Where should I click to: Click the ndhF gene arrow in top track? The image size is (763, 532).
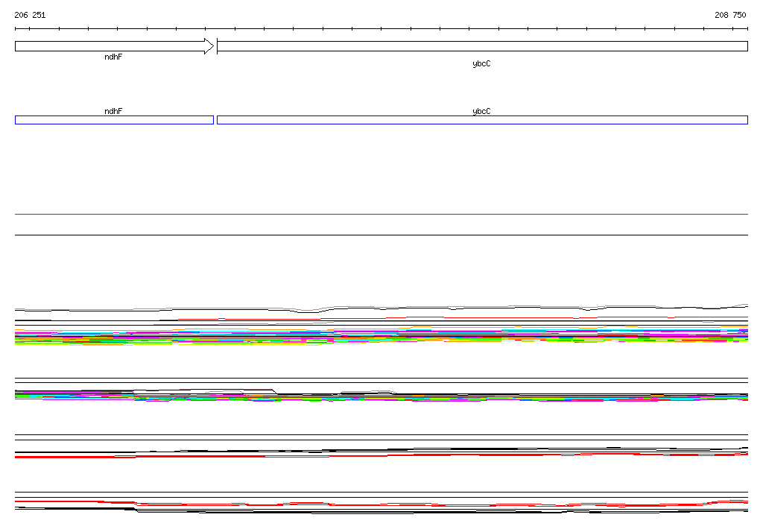click(x=112, y=46)
